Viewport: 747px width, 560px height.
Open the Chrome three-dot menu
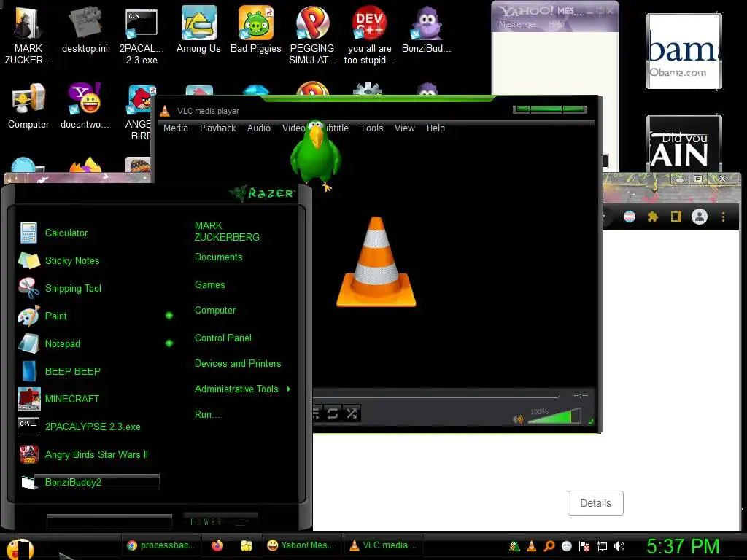(x=723, y=217)
